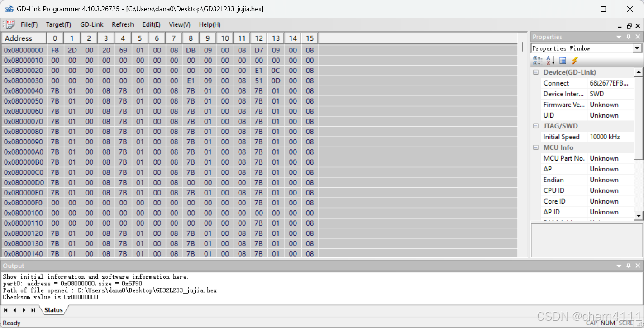Click the Refresh menu item

point(123,24)
